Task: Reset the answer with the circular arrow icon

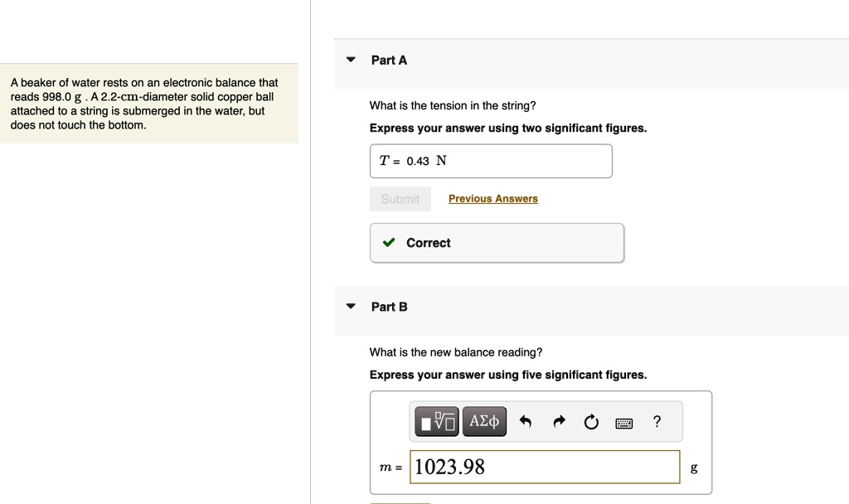Action: 591,421
